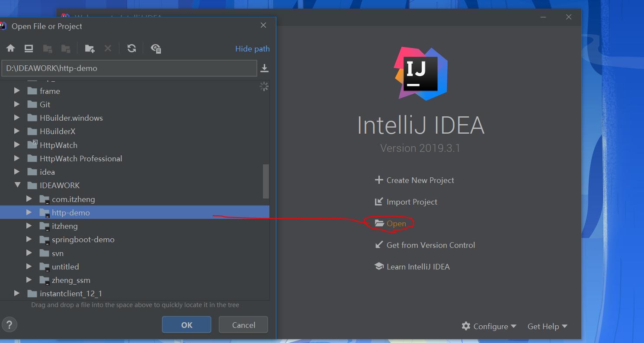
Task: Click the Configure gear icon
Action: pyautogui.click(x=466, y=326)
